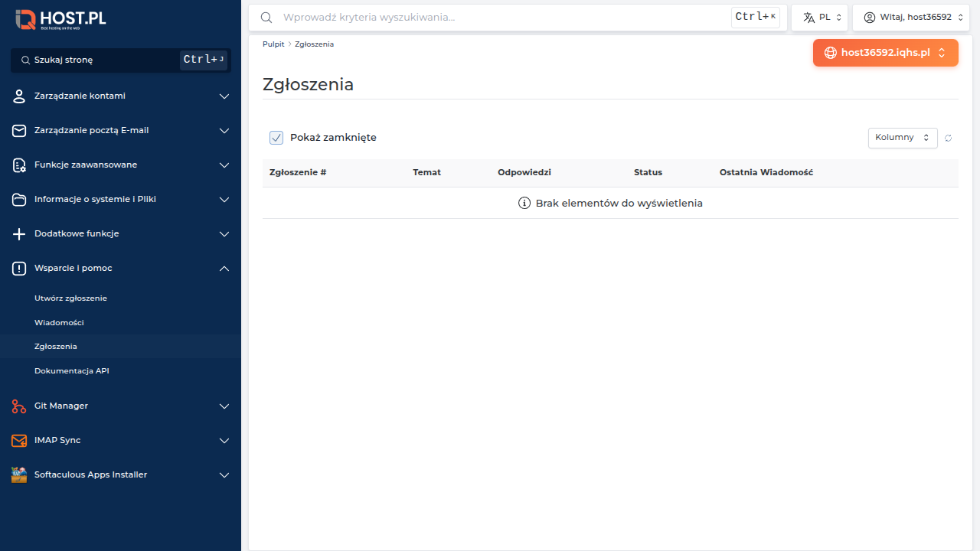Screen dimensions: 980x551
Task: Collapse the Wsparcie i pomoc section
Action: click(x=120, y=269)
